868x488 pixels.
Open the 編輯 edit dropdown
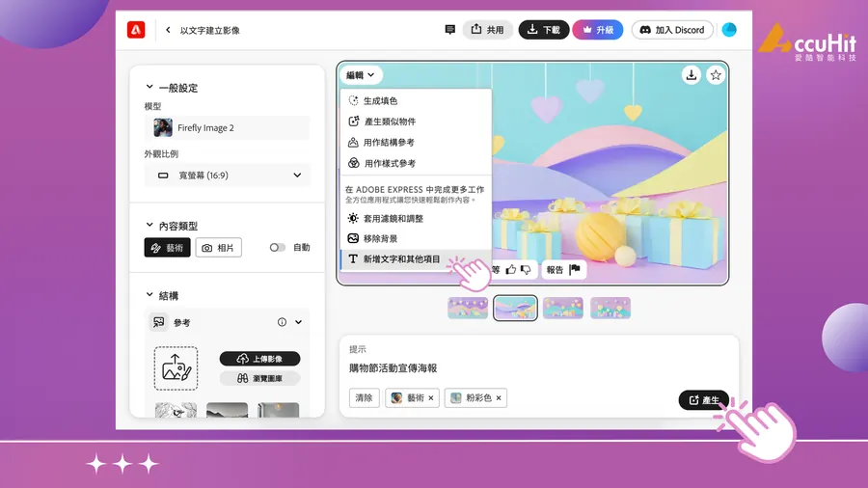[x=361, y=74]
